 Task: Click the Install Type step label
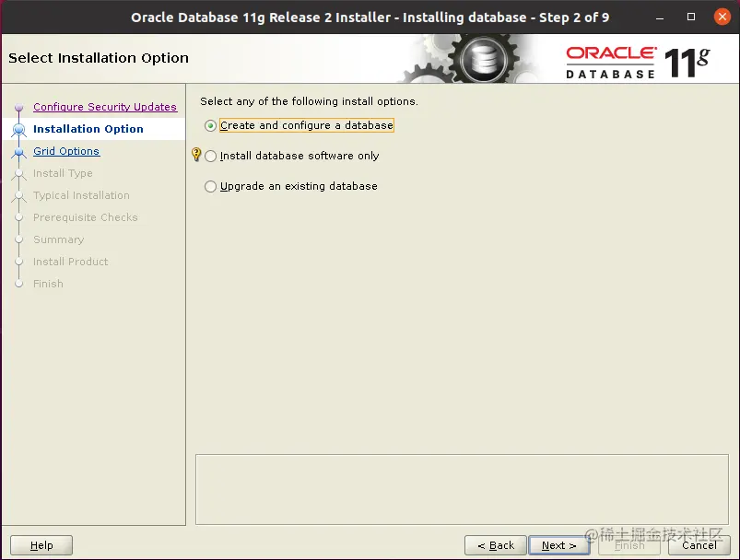(x=63, y=173)
